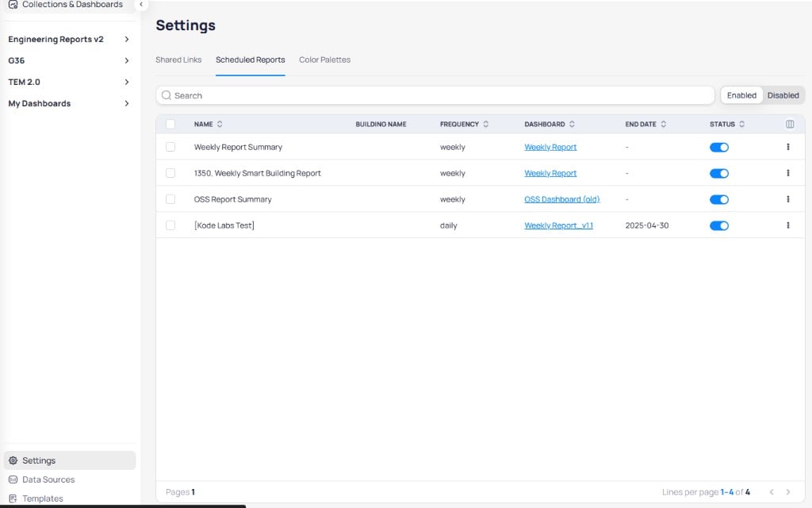Toggle status switch for 1350 Weekly Smart Building Report

pos(718,173)
